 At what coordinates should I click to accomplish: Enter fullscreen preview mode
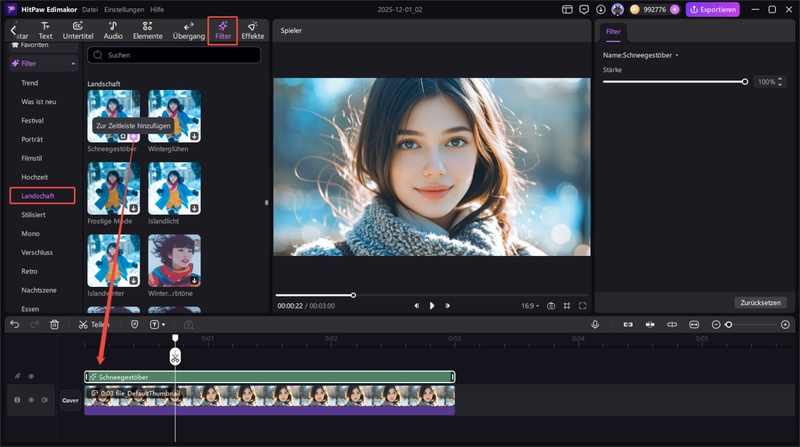[582, 305]
